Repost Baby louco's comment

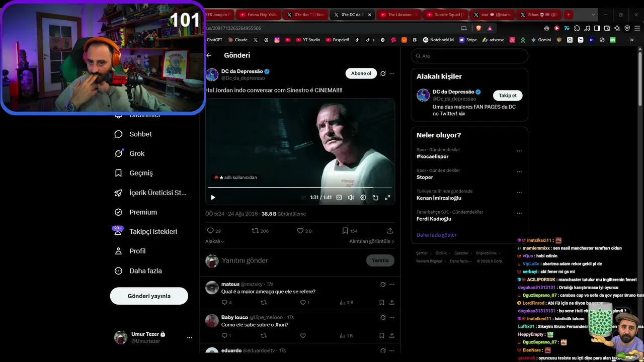tap(264, 335)
